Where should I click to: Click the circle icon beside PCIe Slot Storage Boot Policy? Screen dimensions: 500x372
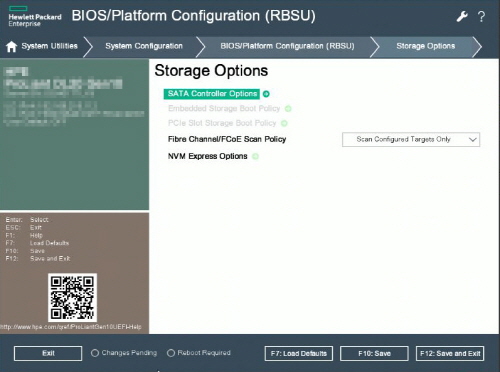coord(284,123)
